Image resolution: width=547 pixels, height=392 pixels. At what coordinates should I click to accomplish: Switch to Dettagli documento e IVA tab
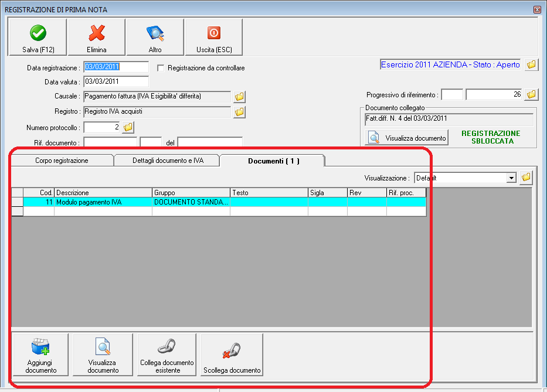click(x=168, y=161)
